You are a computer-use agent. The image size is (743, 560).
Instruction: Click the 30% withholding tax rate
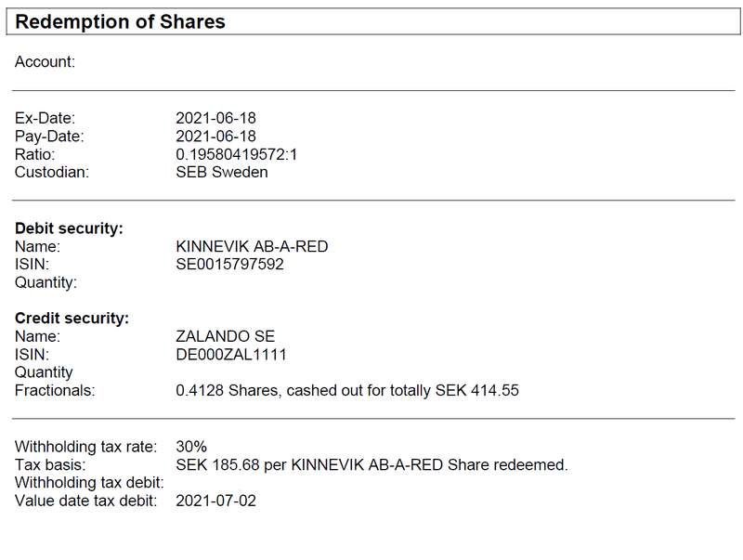[x=191, y=447]
